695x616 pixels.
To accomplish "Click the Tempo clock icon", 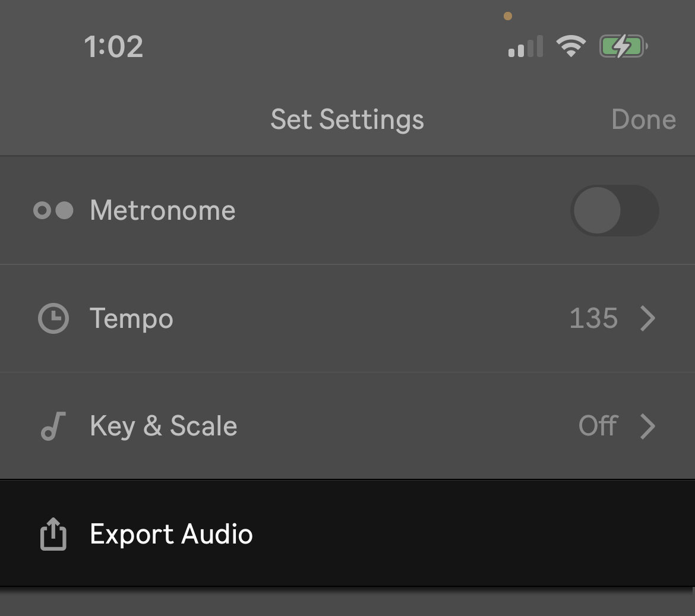I will [x=53, y=318].
